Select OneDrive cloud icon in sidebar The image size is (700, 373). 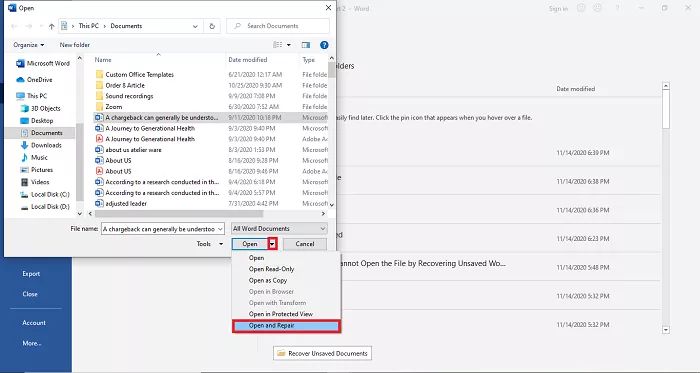[x=20, y=79]
